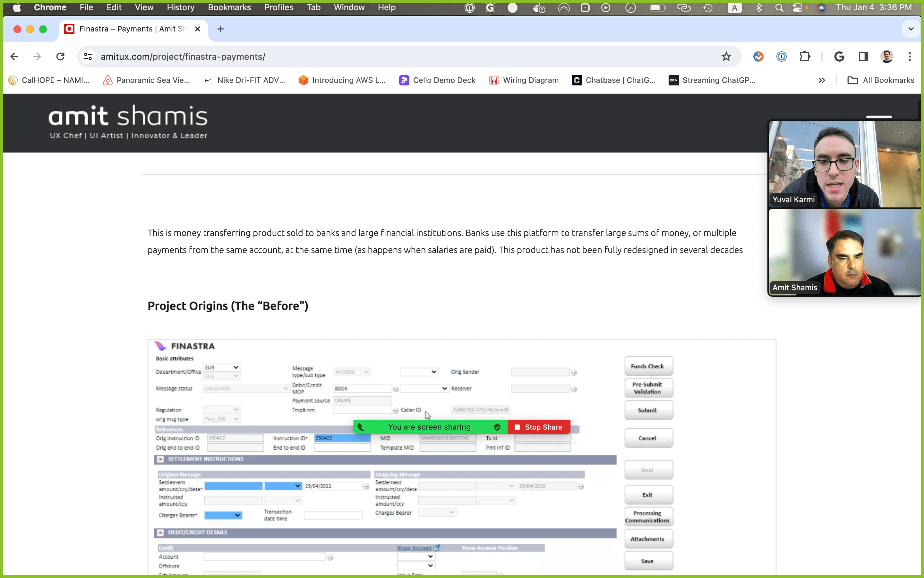This screenshot has width=924, height=578.
Task: Open a new browser tab
Action: (x=221, y=29)
